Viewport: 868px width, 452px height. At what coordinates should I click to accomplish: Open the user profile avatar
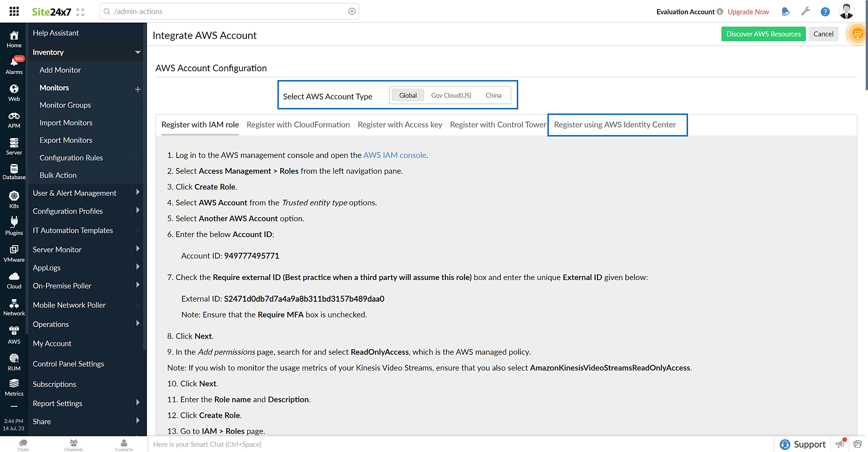[x=846, y=11]
